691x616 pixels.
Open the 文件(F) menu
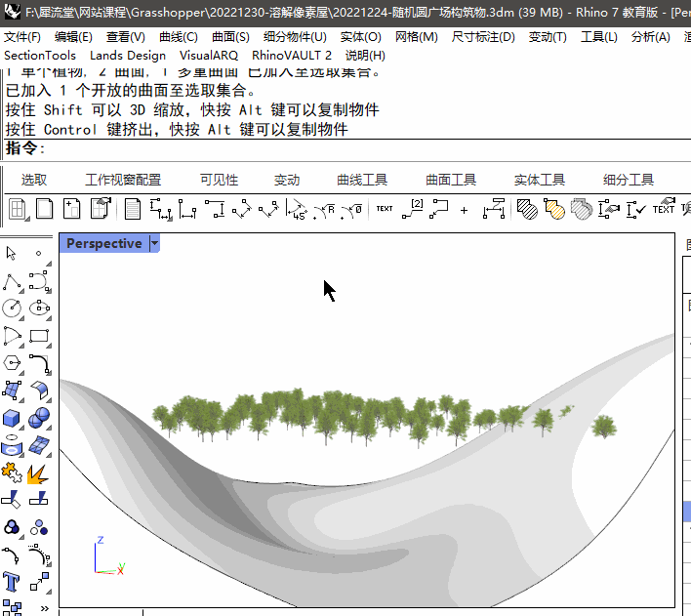[22, 37]
